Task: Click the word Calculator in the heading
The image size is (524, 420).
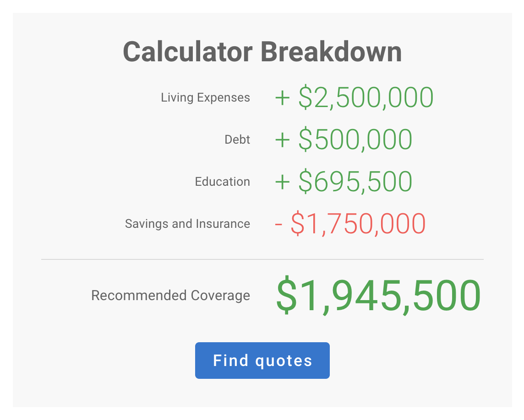Action: pyautogui.click(x=188, y=52)
